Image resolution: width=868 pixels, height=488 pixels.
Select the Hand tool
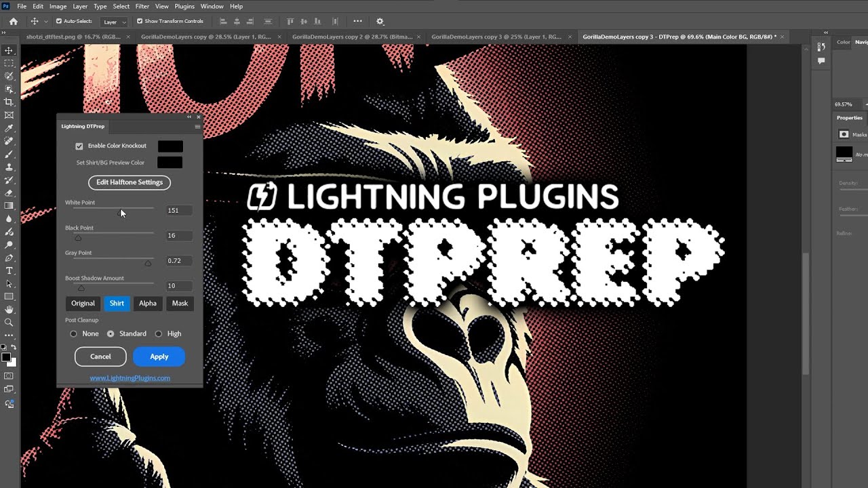click(x=9, y=310)
